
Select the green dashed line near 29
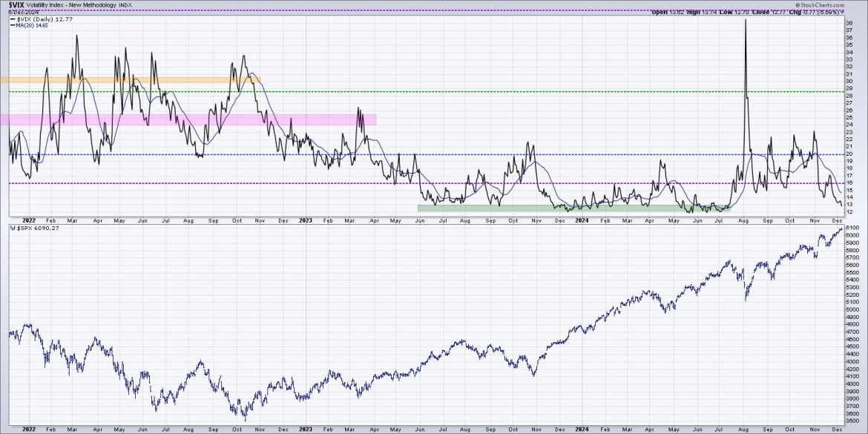tap(445, 92)
